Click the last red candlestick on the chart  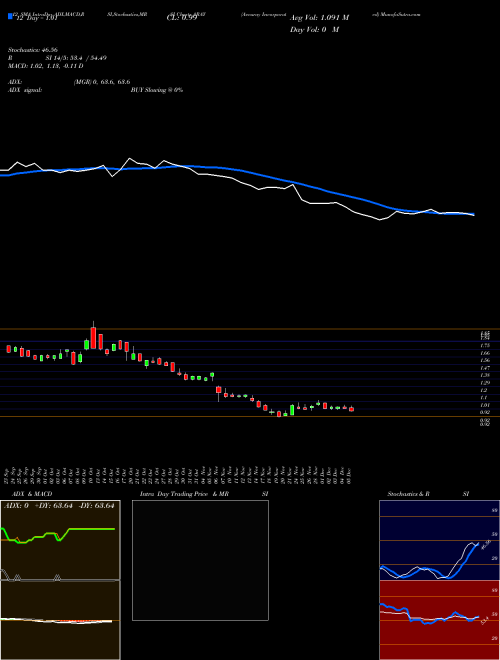click(x=351, y=409)
